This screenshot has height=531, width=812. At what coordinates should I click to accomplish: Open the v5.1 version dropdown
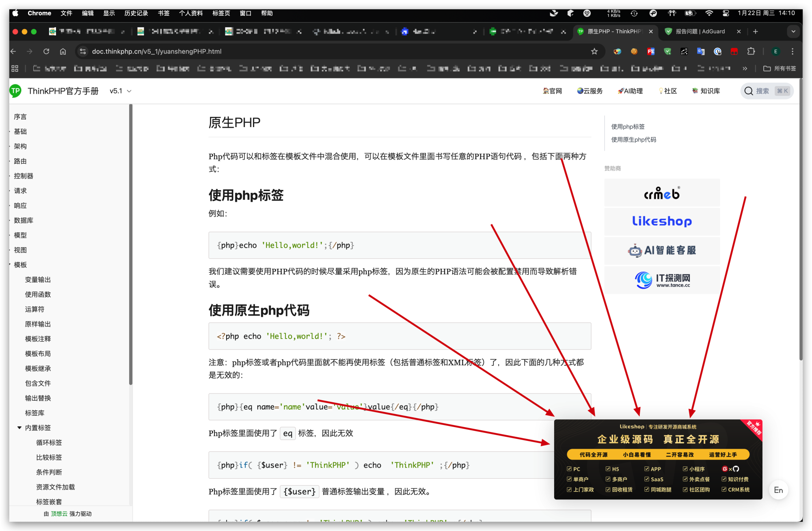pos(121,91)
